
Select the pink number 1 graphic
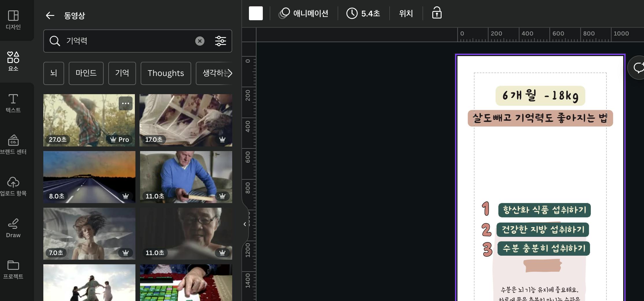(x=486, y=209)
